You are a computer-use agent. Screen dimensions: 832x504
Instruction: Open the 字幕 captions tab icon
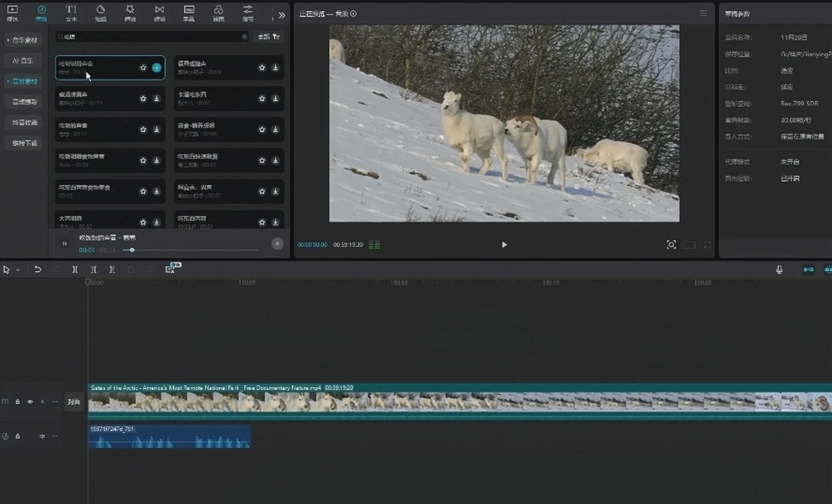click(189, 10)
